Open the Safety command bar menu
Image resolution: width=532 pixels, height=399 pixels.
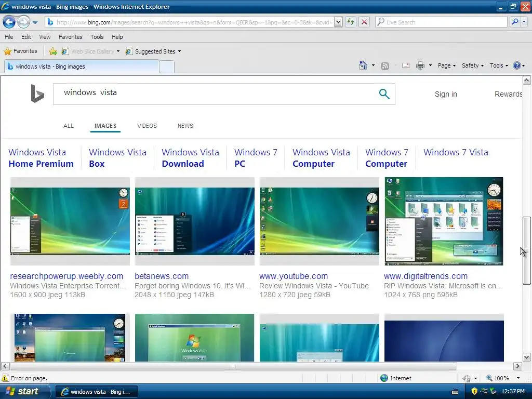click(x=473, y=65)
